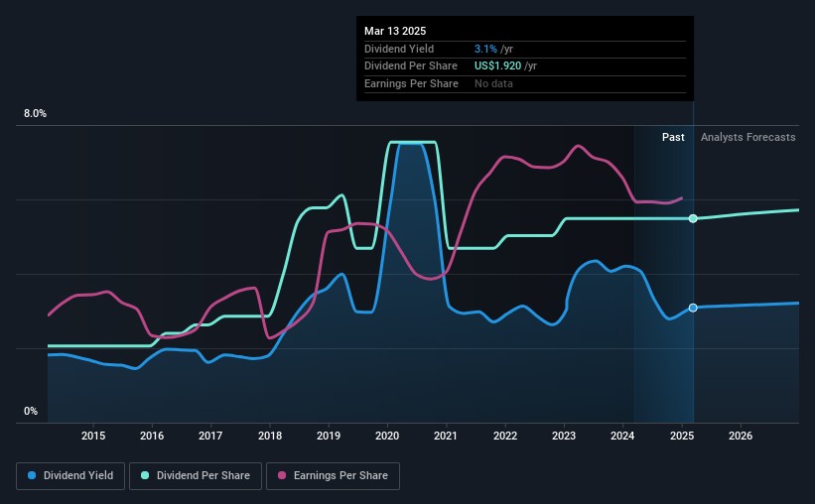Click the 2026 x-axis year label

741,437
